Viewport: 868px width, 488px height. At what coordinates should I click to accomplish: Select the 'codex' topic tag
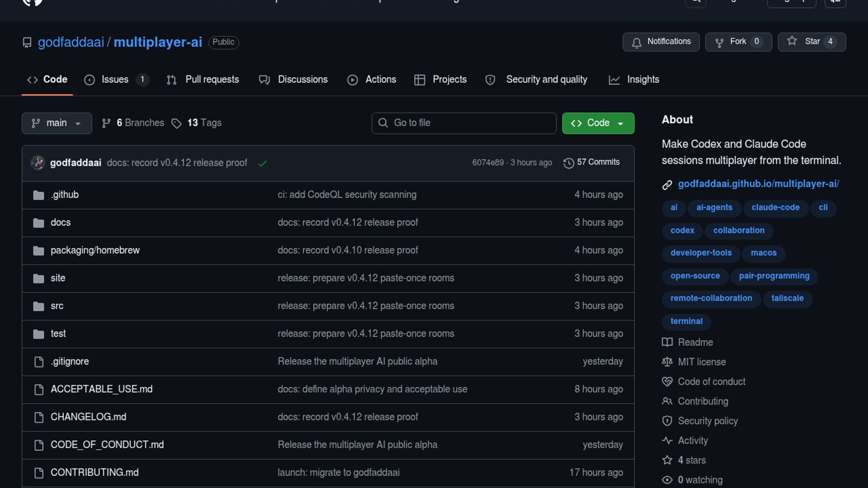click(682, 231)
